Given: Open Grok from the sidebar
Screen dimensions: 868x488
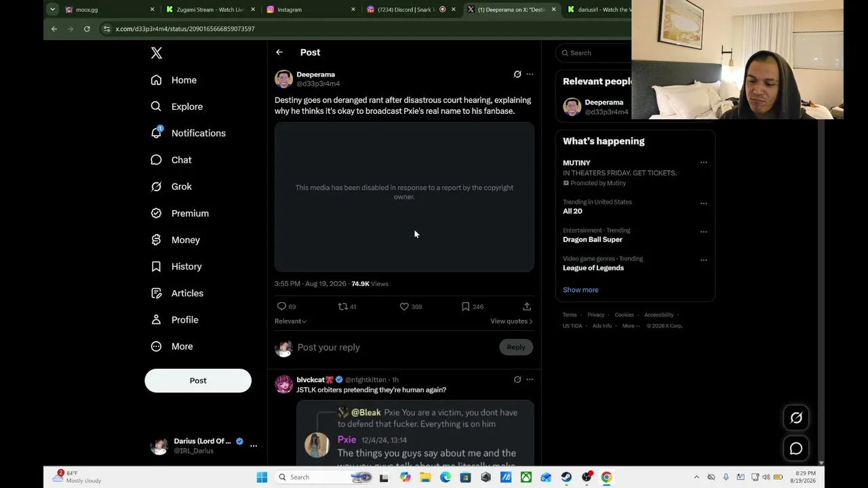Looking at the screenshot, I should [x=172, y=186].
